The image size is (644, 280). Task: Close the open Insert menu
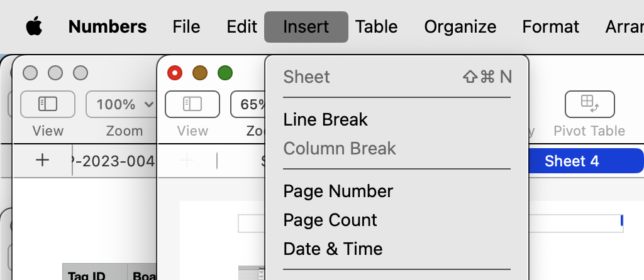tap(306, 27)
